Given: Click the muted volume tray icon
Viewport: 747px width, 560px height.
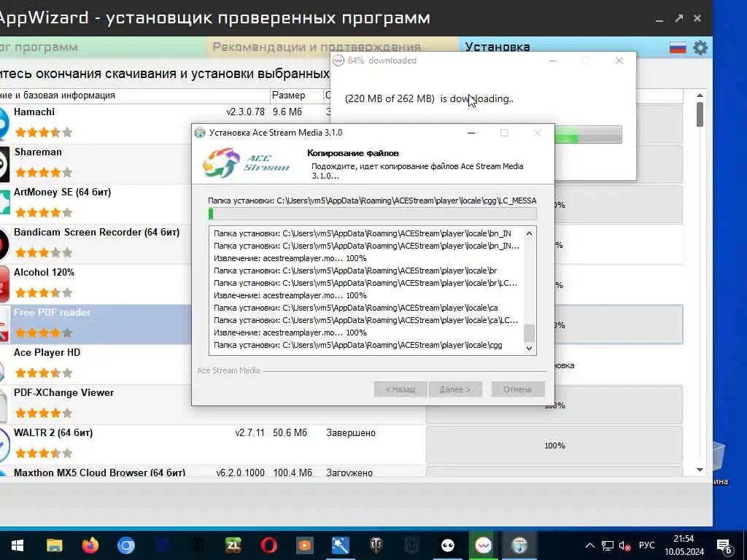Looking at the screenshot, I should pyautogui.click(x=624, y=545).
